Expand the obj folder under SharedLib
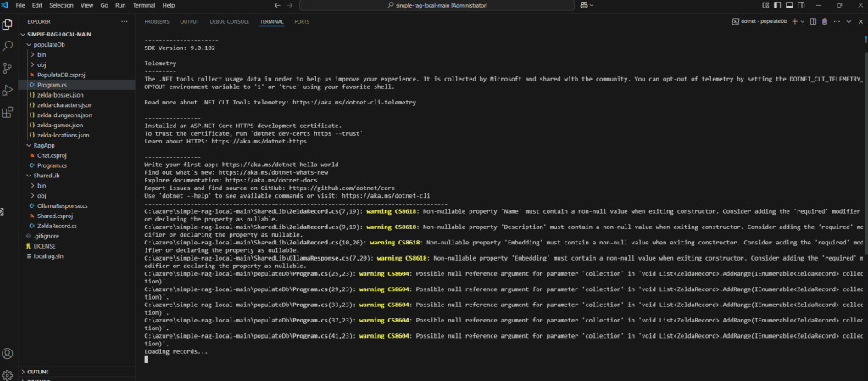The width and height of the screenshot is (868, 381). coord(75,195)
